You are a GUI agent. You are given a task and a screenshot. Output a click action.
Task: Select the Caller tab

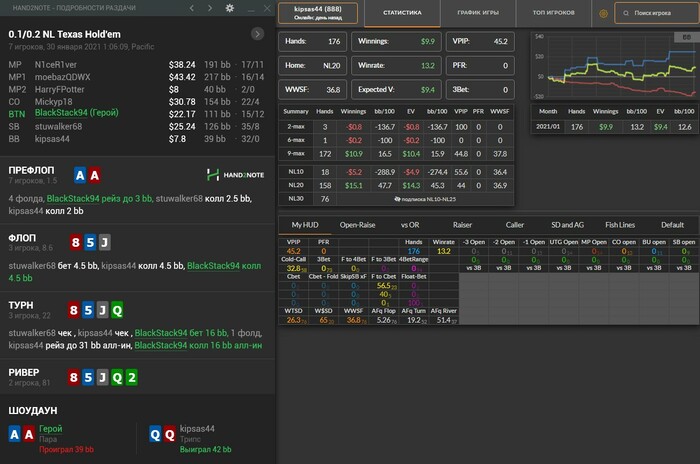click(x=515, y=225)
